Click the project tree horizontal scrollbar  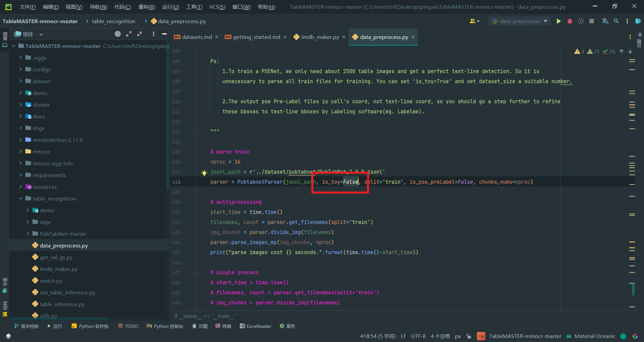[x=60, y=319]
